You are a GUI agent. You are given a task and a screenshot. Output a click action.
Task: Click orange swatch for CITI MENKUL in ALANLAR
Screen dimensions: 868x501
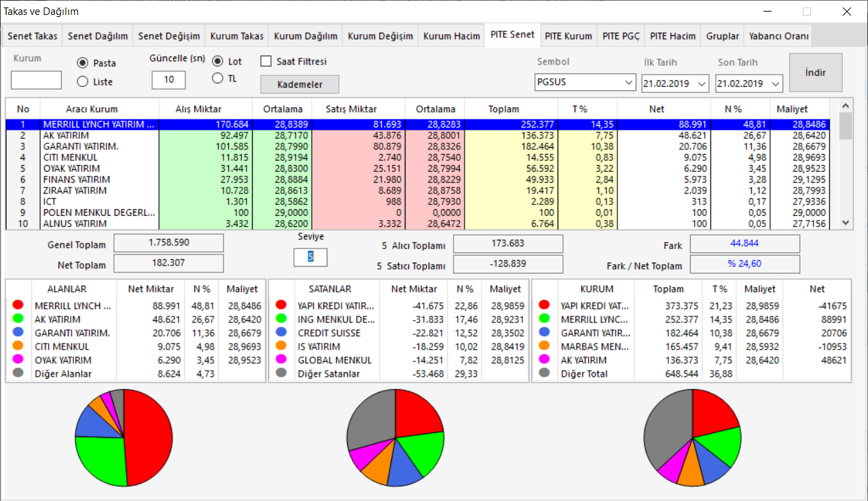(x=18, y=346)
